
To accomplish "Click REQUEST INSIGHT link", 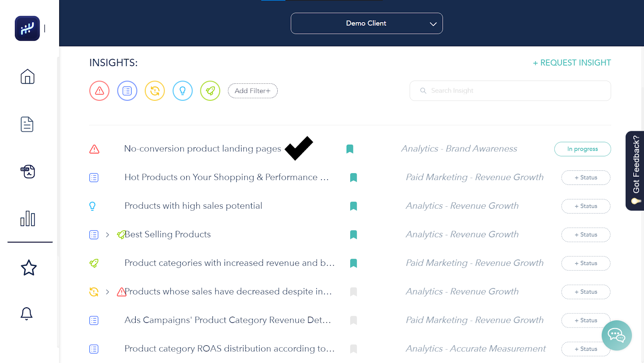I will click(x=572, y=63).
